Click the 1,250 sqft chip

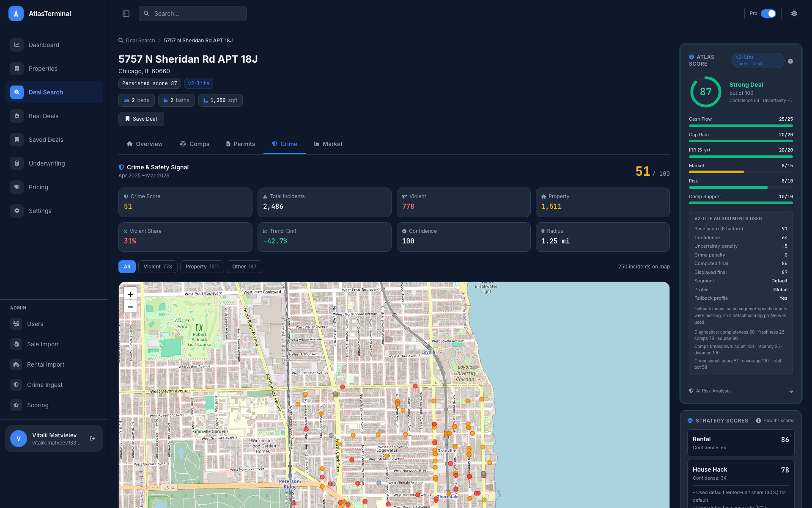(220, 100)
